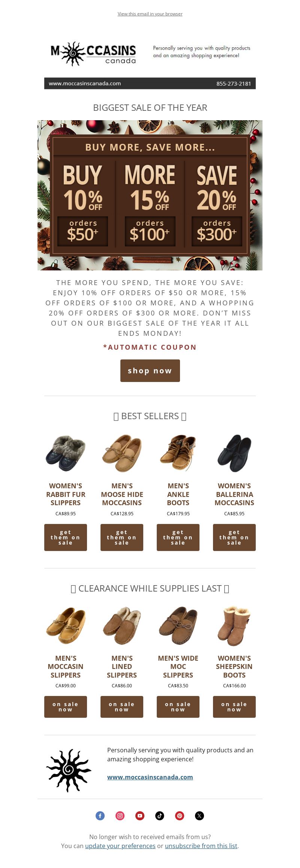Open the www.moccasinscanada.com footer link

tap(150, 777)
